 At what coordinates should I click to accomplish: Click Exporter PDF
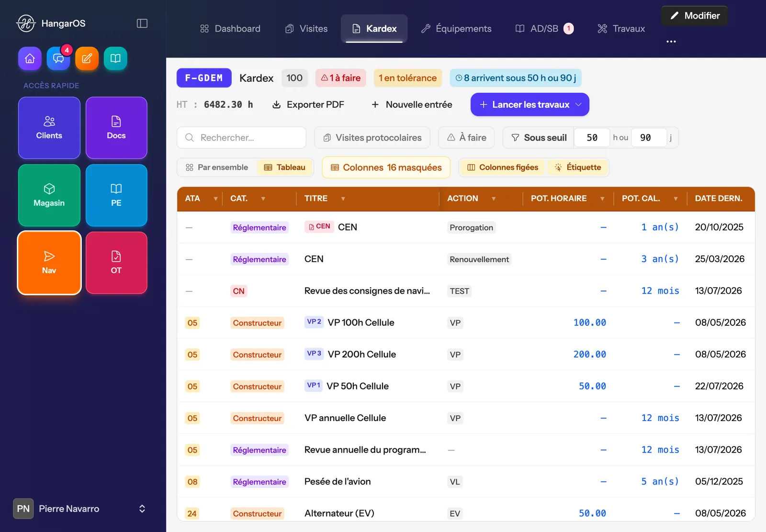pyautogui.click(x=308, y=105)
